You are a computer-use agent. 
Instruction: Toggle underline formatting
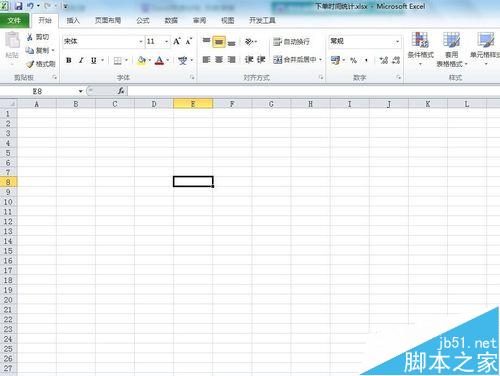94,60
